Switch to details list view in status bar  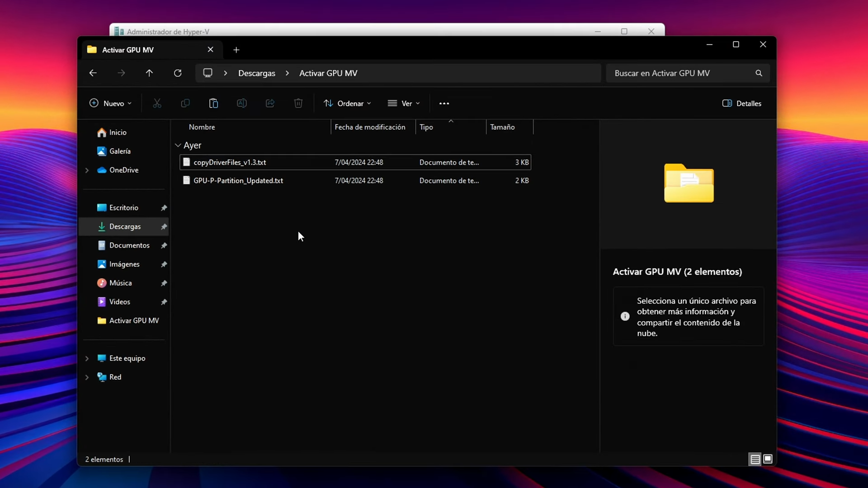(755, 459)
